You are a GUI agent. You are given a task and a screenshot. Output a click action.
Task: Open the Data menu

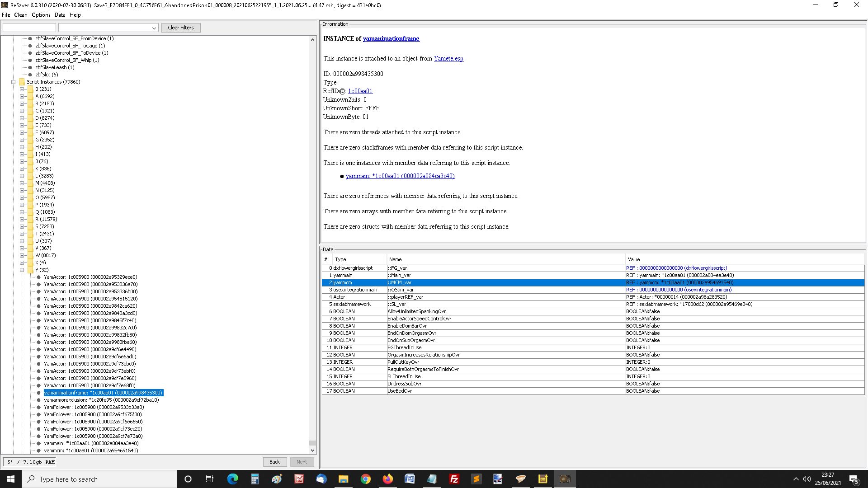60,15
